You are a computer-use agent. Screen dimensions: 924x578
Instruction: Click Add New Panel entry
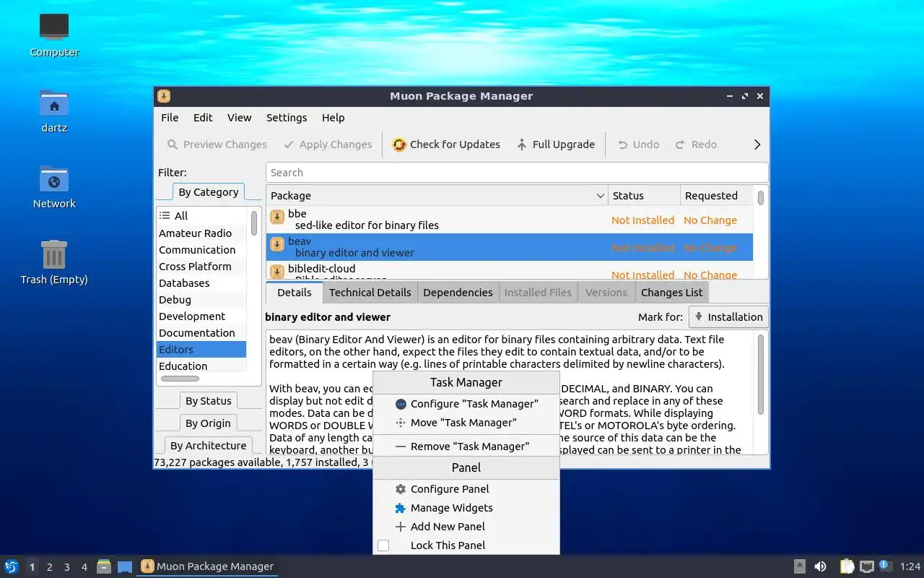[466, 527]
